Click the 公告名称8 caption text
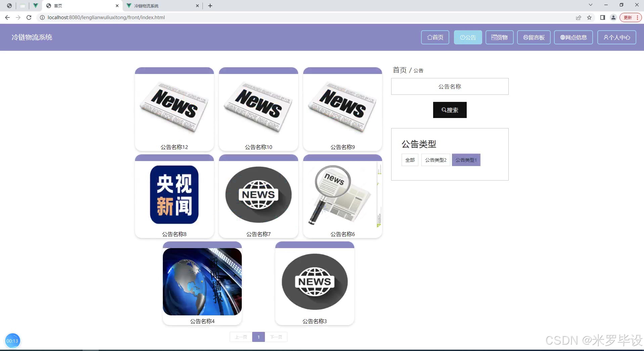644x351 pixels. coord(174,234)
